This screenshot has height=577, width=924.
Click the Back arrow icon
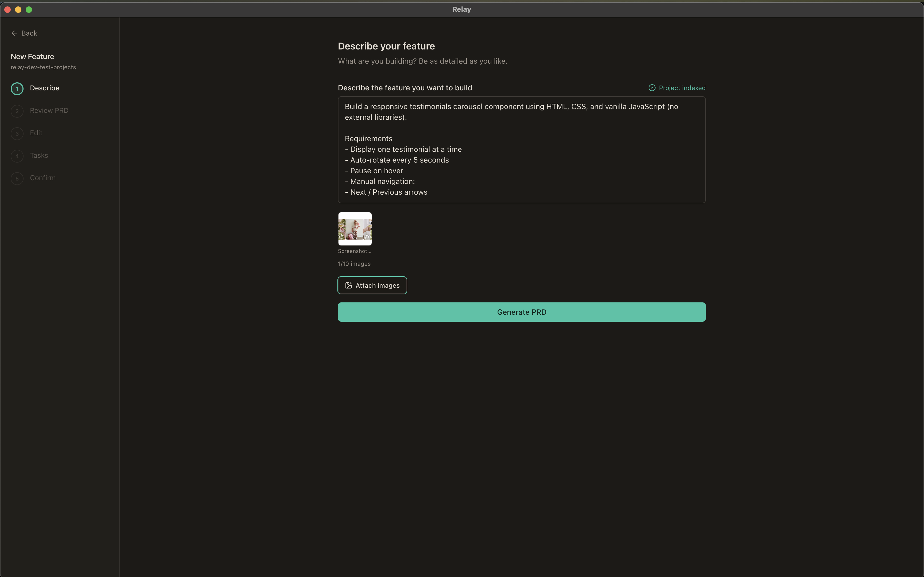(14, 33)
